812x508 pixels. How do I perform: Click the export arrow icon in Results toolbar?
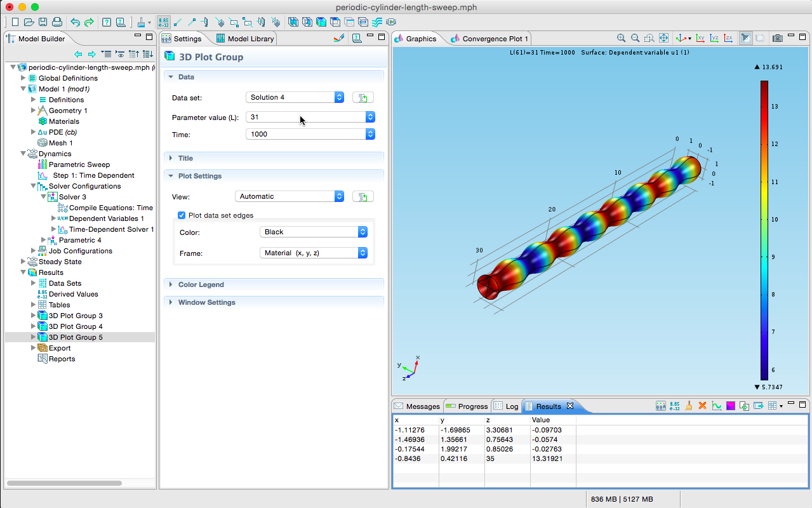(758, 406)
